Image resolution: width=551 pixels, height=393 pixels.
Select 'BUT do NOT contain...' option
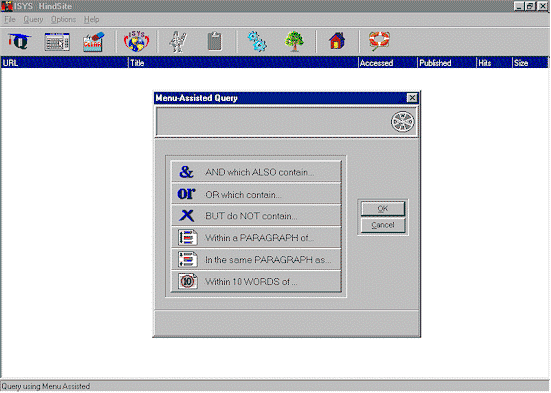coord(256,215)
